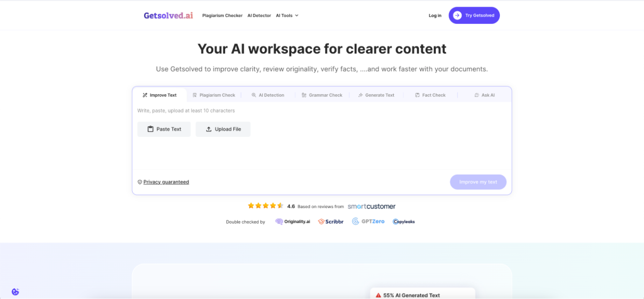Click the upload arrow icon

[x=209, y=129]
